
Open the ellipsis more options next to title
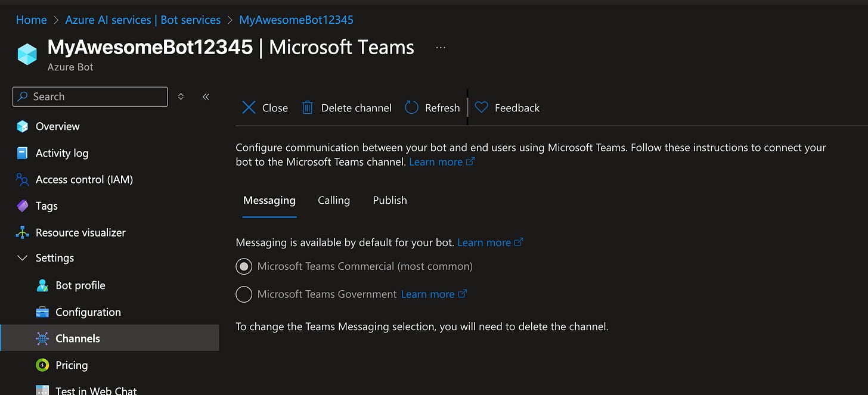click(441, 48)
